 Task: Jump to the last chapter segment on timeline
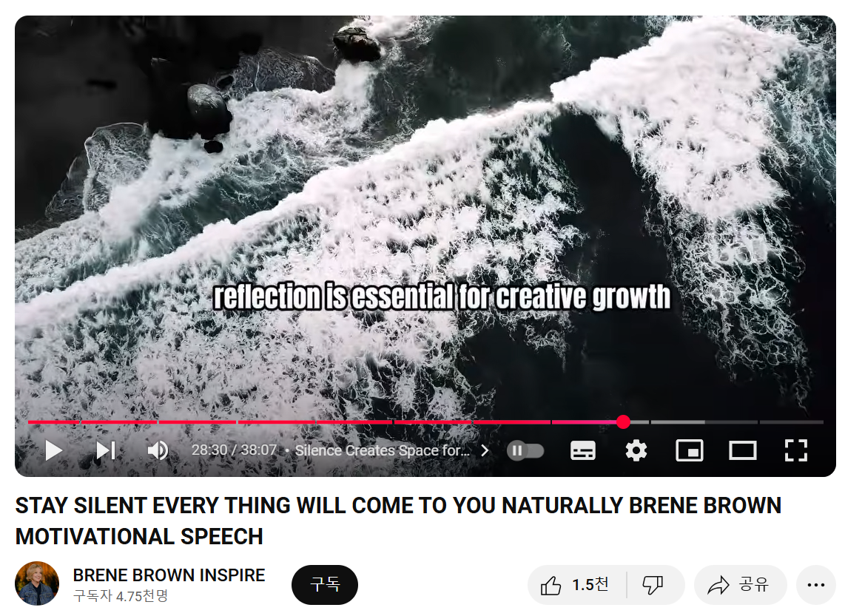coord(791,422)
